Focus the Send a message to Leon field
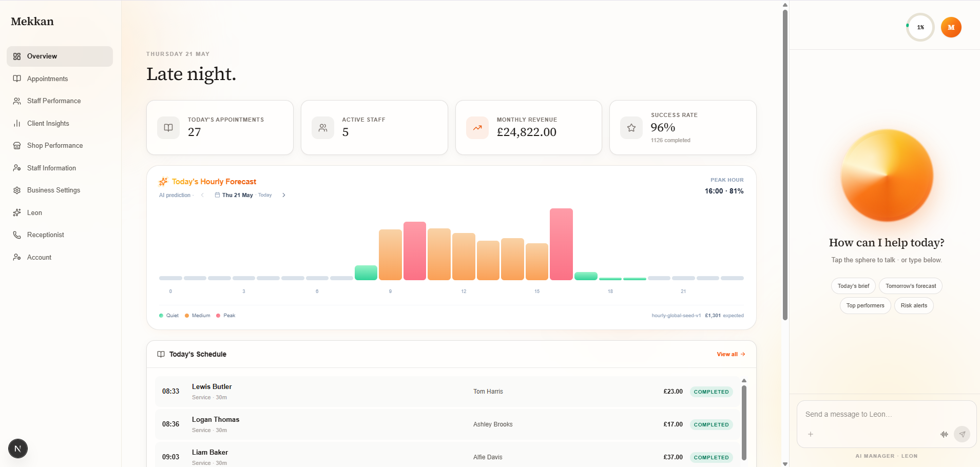Viewport: 980px width, 467px height. [887, 414]
